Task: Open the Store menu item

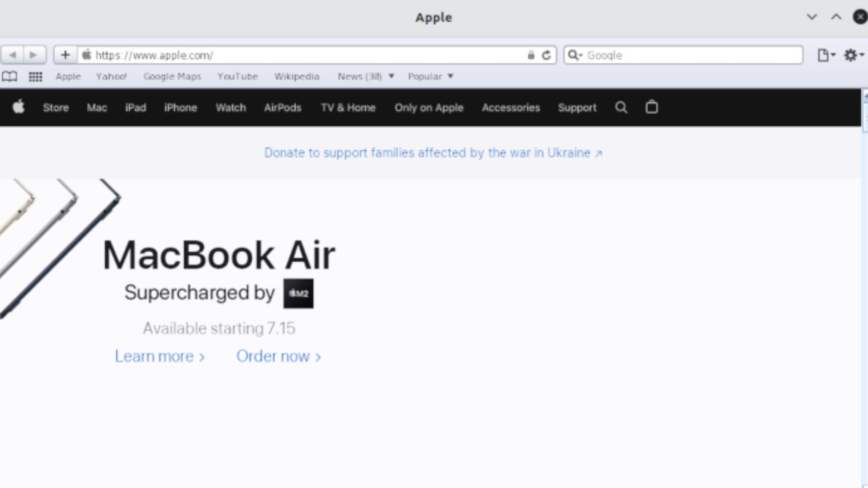Action: click(56, 108)
